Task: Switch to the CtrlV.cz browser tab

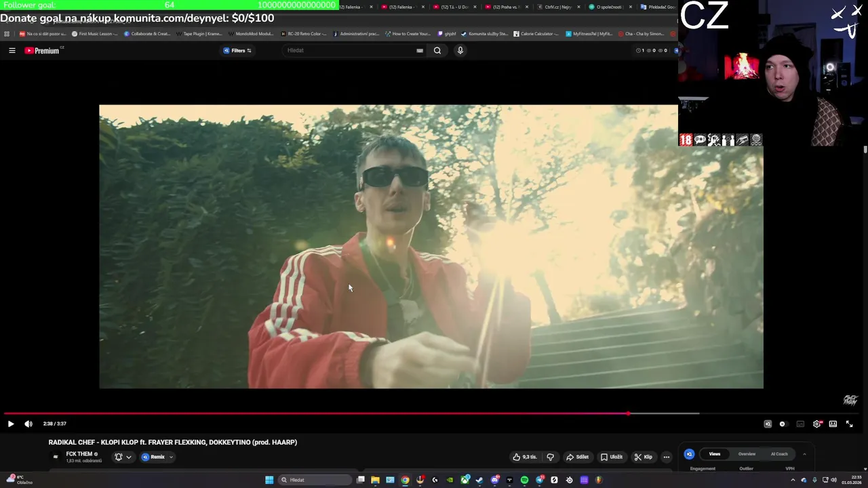Action: [557, 7]
